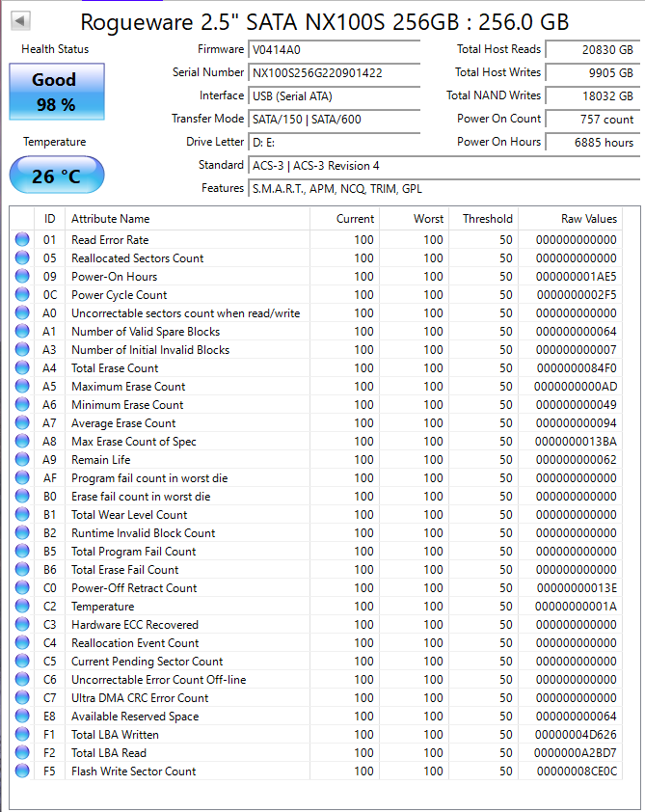
Task: Click the Power On Hours value 6885 hours
Action: tap(593, 143)
